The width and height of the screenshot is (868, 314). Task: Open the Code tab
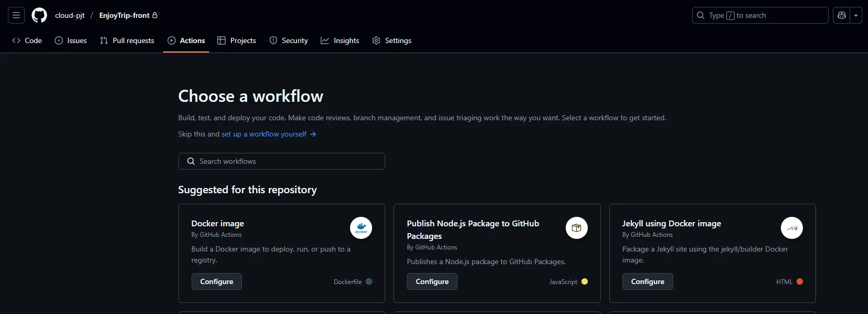point(27,40)
